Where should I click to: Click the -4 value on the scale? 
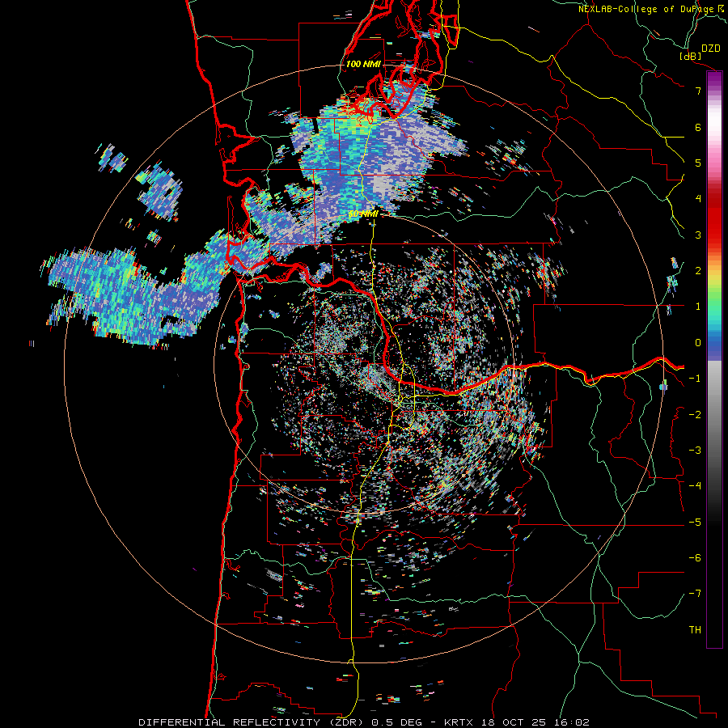tap(695, 486)
